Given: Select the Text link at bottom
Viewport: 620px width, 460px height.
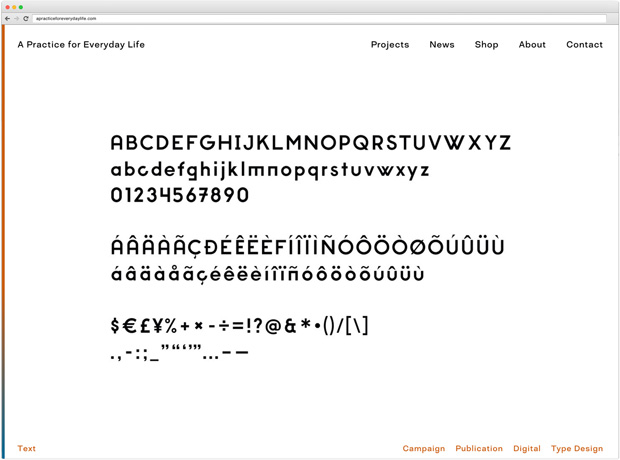Looking at the screenshot, I should click(x=26, y=448).
